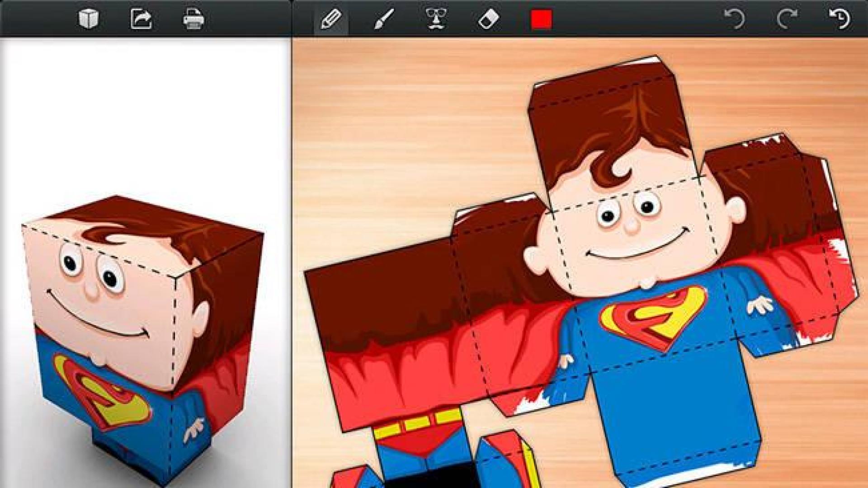Select the Paint Brush tool
The width and height of the screenshot is (868, 488).
click(x=384, y=19)
